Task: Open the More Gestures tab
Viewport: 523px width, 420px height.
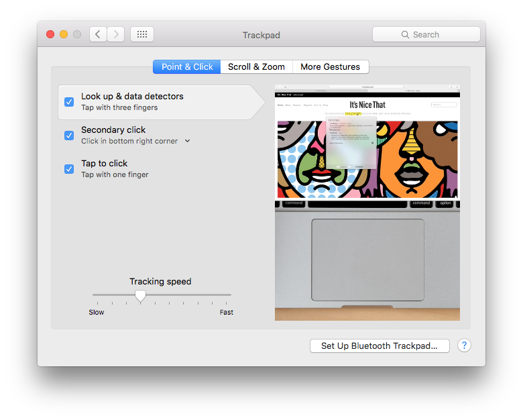Action: (x=331, y=67)
